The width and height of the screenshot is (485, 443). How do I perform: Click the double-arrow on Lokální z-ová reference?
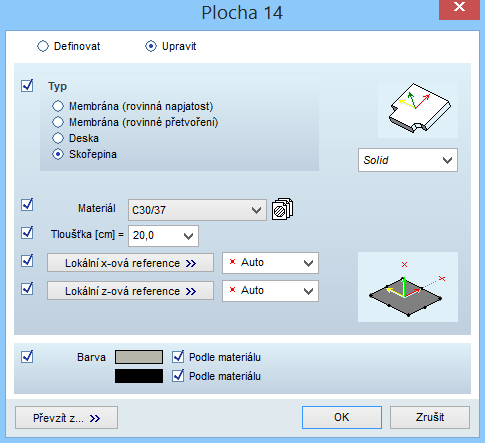(x=191, y=291)
